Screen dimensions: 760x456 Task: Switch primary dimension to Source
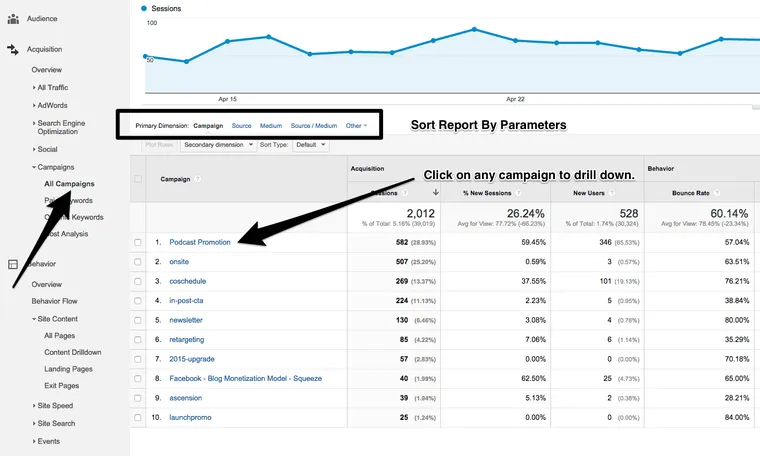click(x=241, y=126)
